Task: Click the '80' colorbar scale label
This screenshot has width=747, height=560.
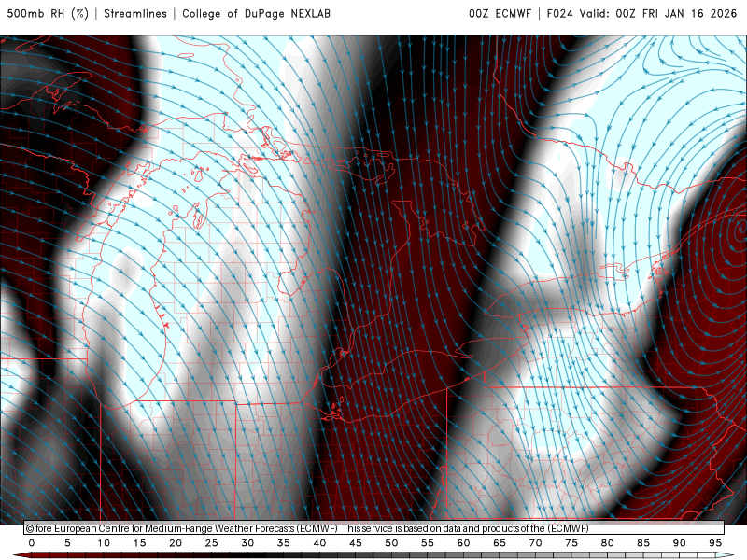Action: tap(608, 543)
